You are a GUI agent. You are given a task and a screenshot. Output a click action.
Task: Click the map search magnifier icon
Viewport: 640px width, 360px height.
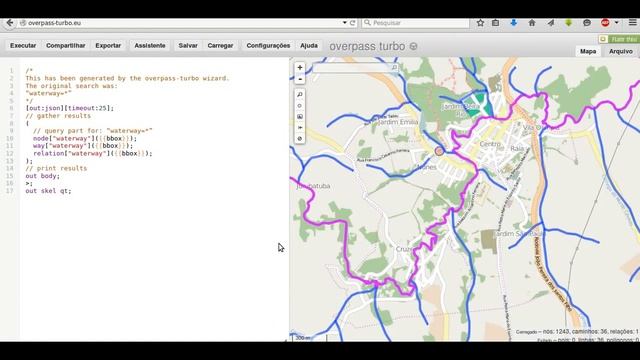394,67
